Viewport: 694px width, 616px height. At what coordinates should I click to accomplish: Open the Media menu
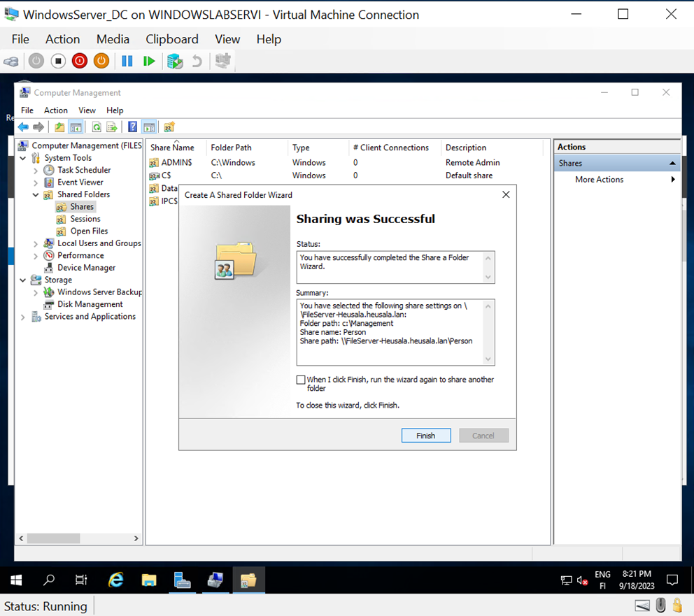click(x=112, y=39)
